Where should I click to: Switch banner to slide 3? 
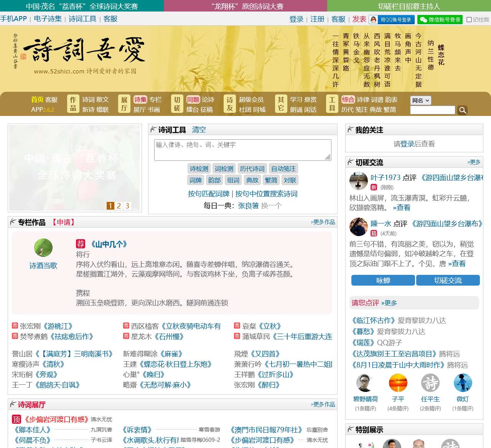(127, 206)
